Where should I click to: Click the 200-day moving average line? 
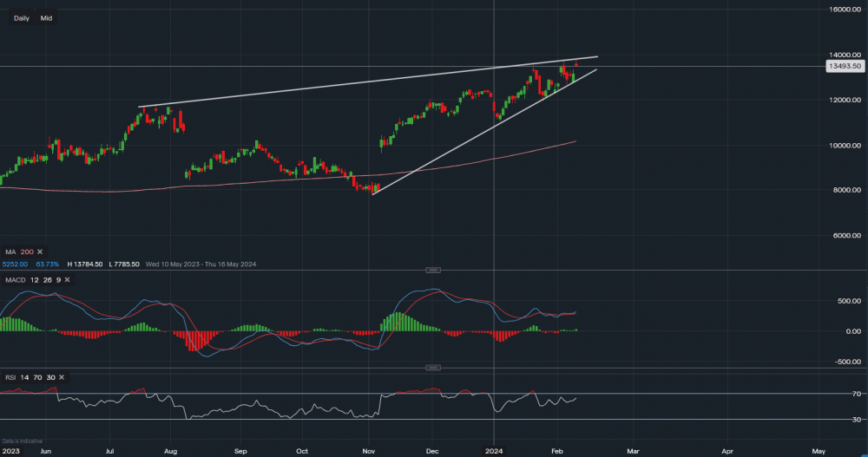260,183
